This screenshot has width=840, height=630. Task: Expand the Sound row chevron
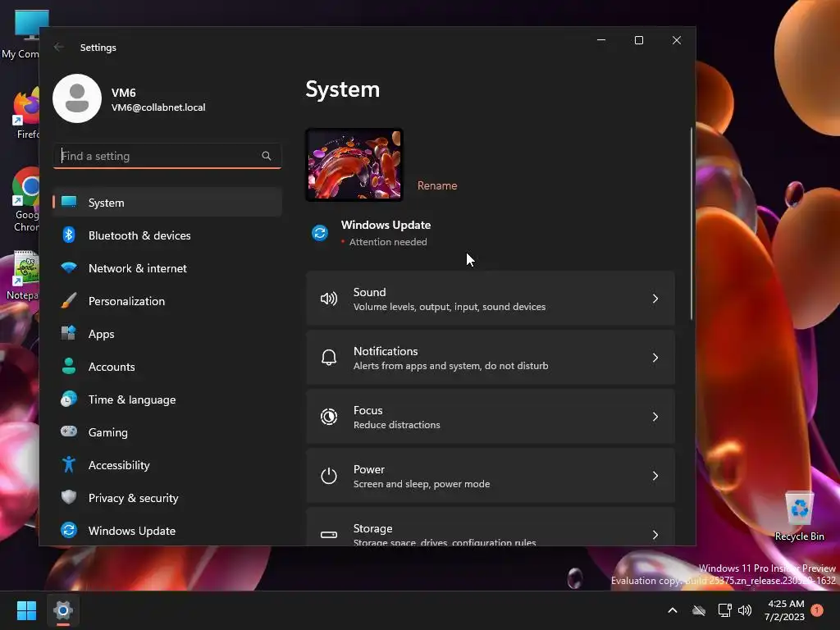click(x=655, y=299)
